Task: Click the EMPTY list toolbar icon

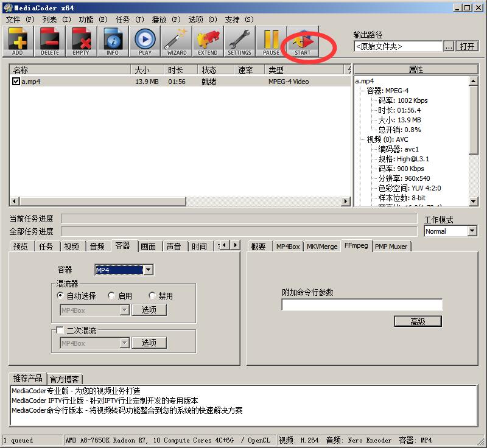Action: point(82,41)
